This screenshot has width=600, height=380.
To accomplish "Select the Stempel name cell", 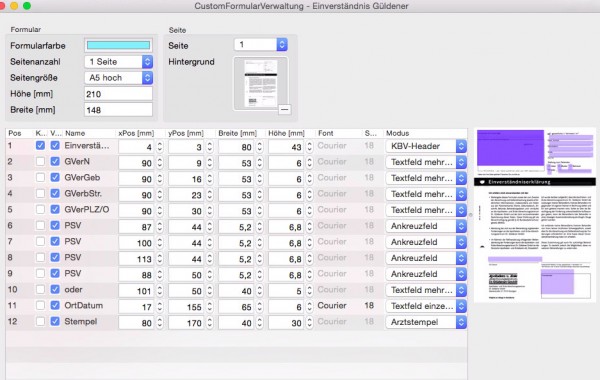I will point(80,321).
